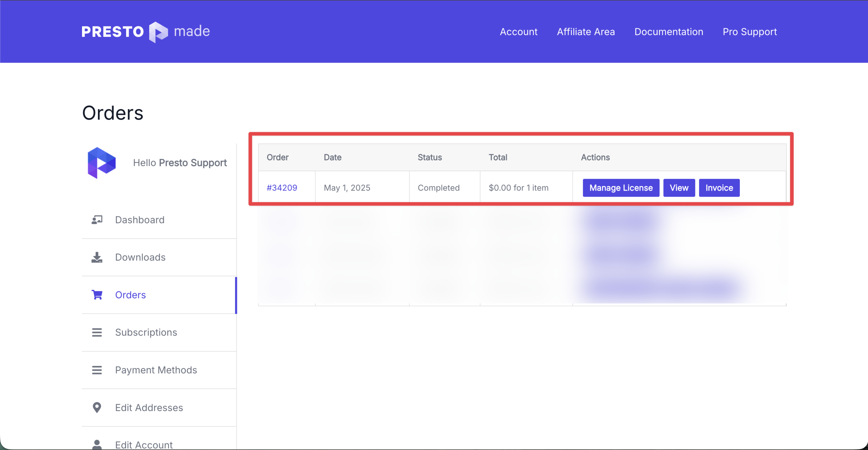Click the Subscriptions list icon
This screenshot has width=868, height=450.
[97, 332]
